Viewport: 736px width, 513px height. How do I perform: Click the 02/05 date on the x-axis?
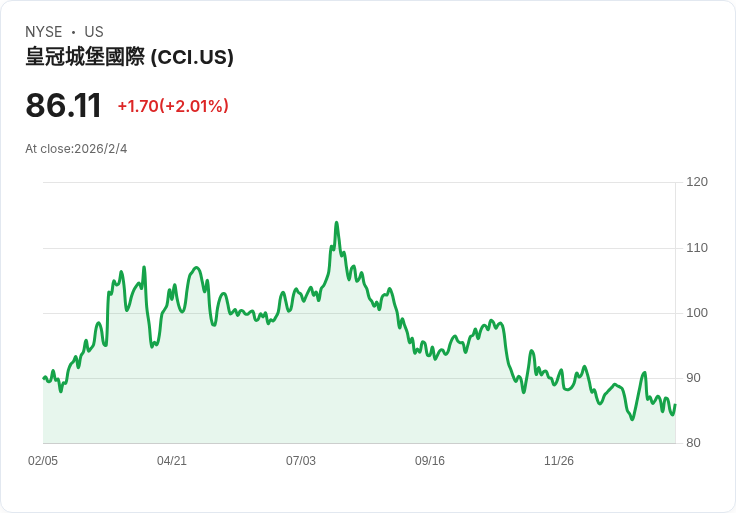coord(43,461)
